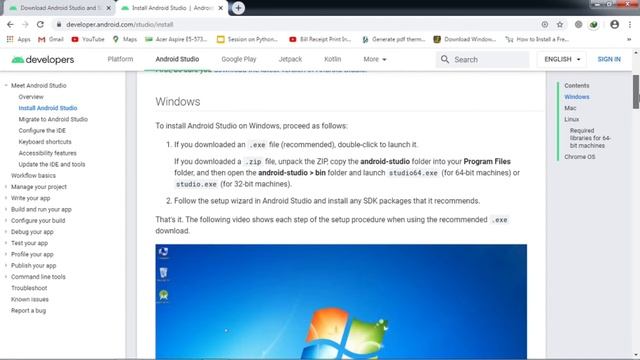Jump to Linux in Contents
This screenshot has width=640, height=360.
571,119
